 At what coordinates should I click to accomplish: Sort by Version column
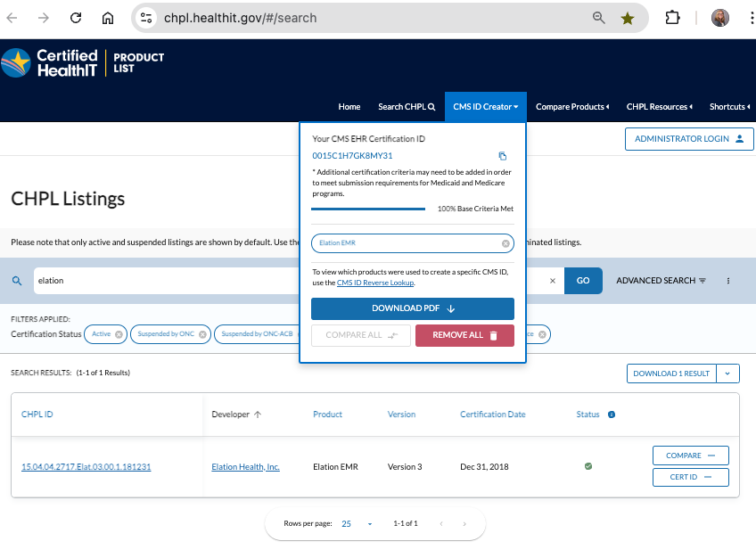click(x=401, y=415)
